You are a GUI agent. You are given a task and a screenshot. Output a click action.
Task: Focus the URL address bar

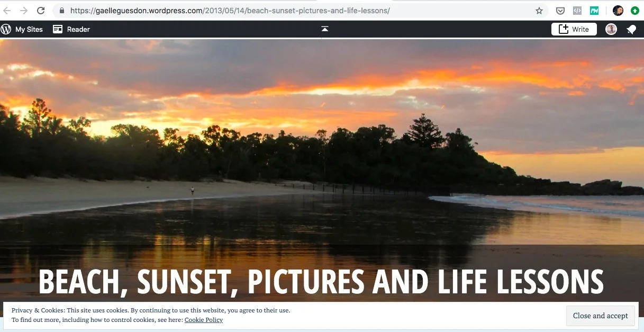coord(301,11)
